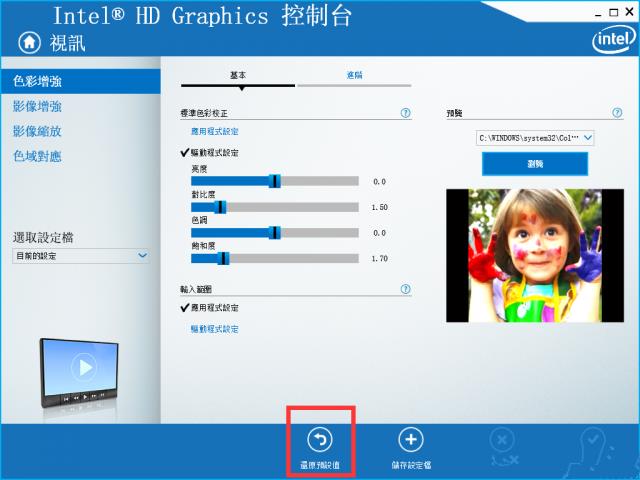Open help for 輸入範圍 section
This screenshot has width=640, height=480.
tap(405, 289)
